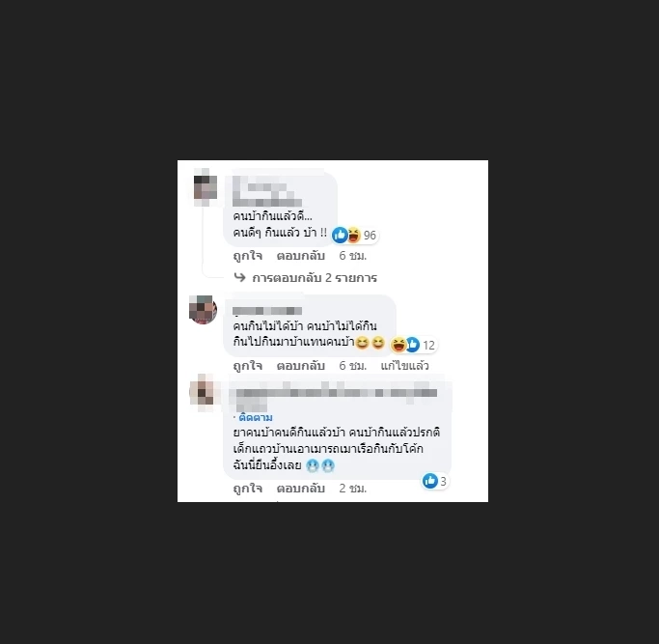
Task: Open the แก้ไขแล้ว edit history link
Action: pos(404,366)
